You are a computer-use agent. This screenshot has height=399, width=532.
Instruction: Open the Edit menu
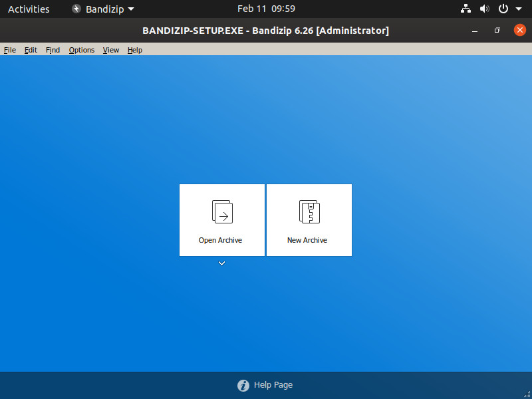pyautogui.click(x=31, y=50)
